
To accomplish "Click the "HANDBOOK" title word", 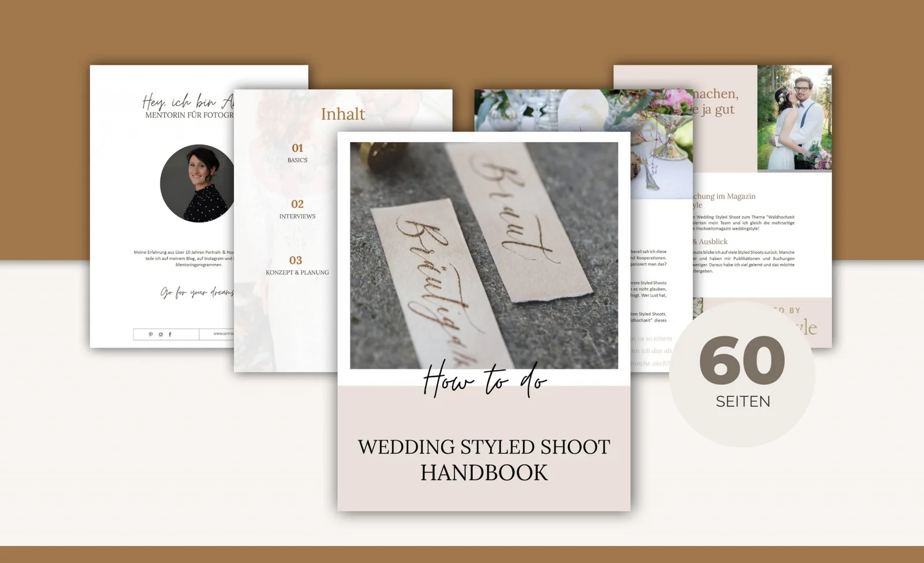I will pyautogui.click(x=484, y=472).
